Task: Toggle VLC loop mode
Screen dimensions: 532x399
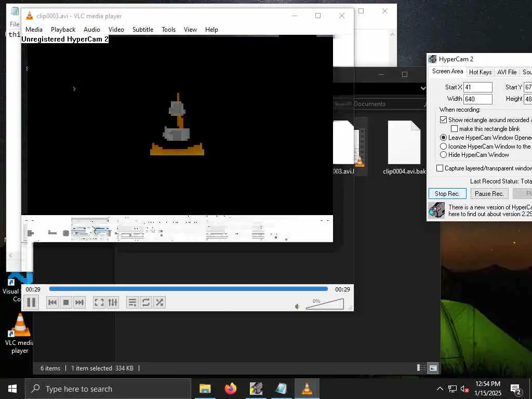Action: pos(146,302)
